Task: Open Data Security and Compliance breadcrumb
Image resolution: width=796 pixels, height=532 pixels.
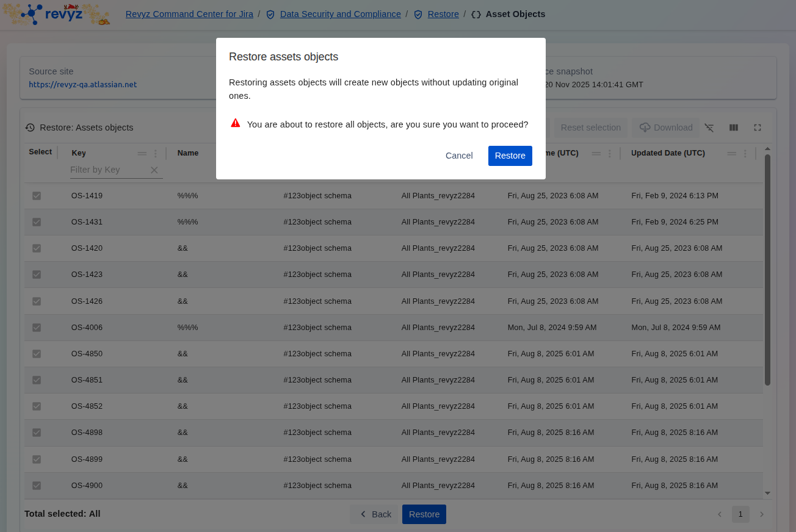Action: pos(340,14)
